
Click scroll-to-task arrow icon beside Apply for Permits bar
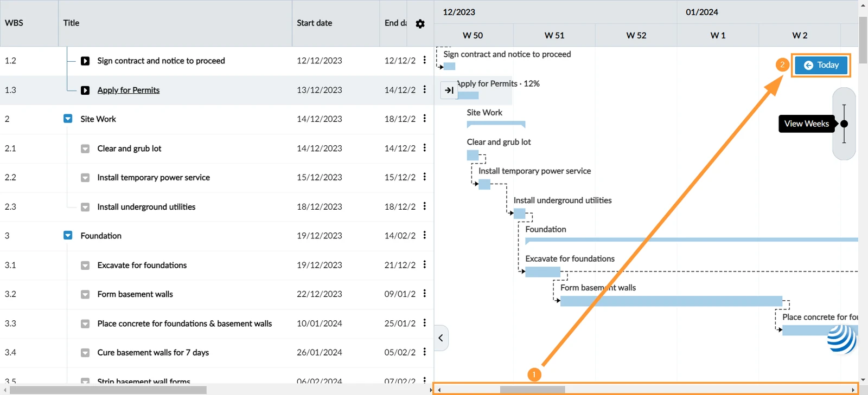point(449,90)
